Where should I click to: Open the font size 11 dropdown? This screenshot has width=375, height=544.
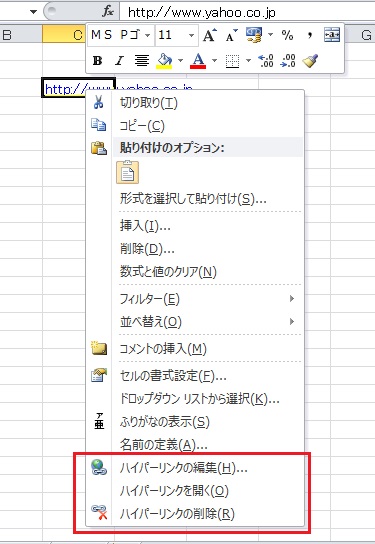191,35
